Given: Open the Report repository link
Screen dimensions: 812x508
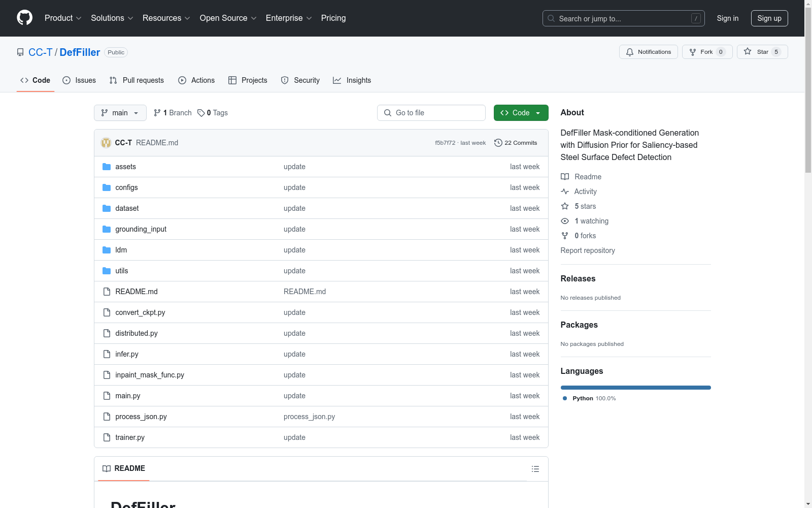Looking at the screenshot, I should pyautogui.click(x=587, y=250).
